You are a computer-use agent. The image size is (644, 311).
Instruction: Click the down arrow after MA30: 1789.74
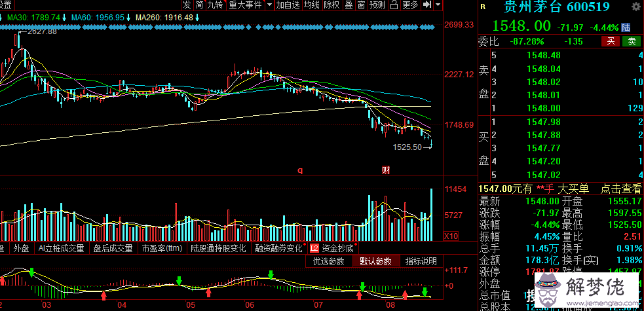coord(64,18)
